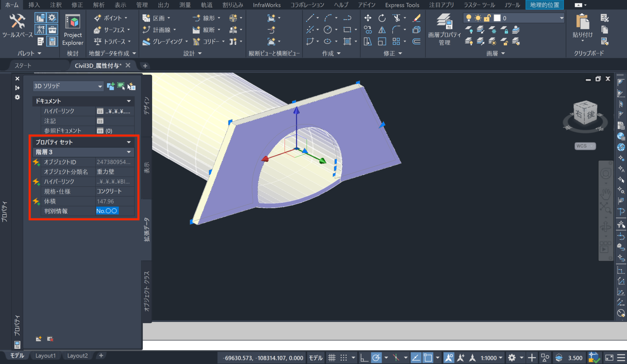The height and width of the screenshot is (364, 627).
Task: Open the layer 0 dropdown list
Action: coord(562,18)
